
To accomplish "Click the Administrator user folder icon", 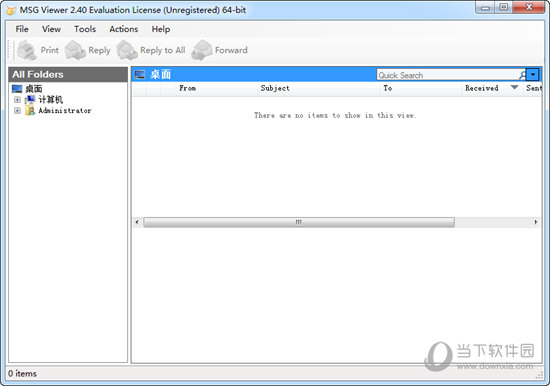I will [30, 111].
